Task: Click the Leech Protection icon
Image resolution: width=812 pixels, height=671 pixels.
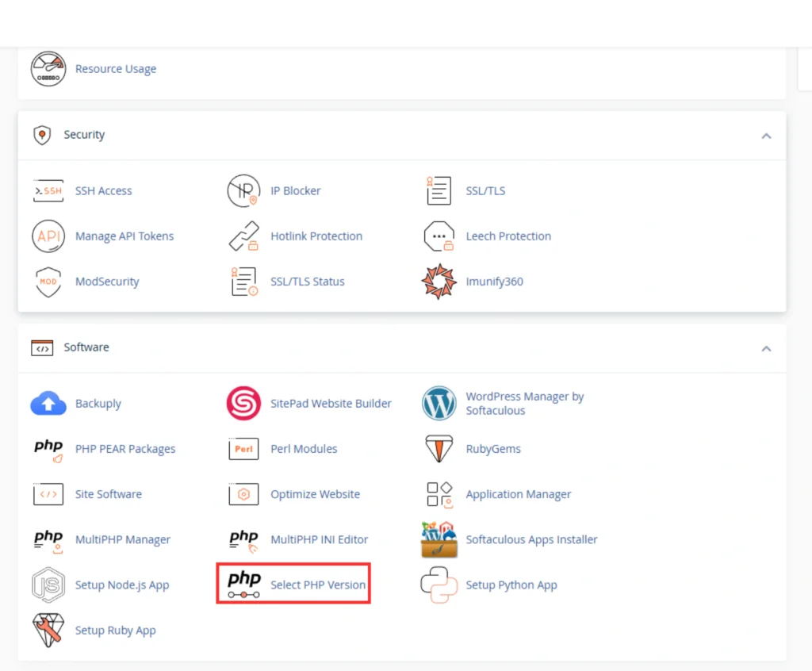Action: [x=439, y=236]
